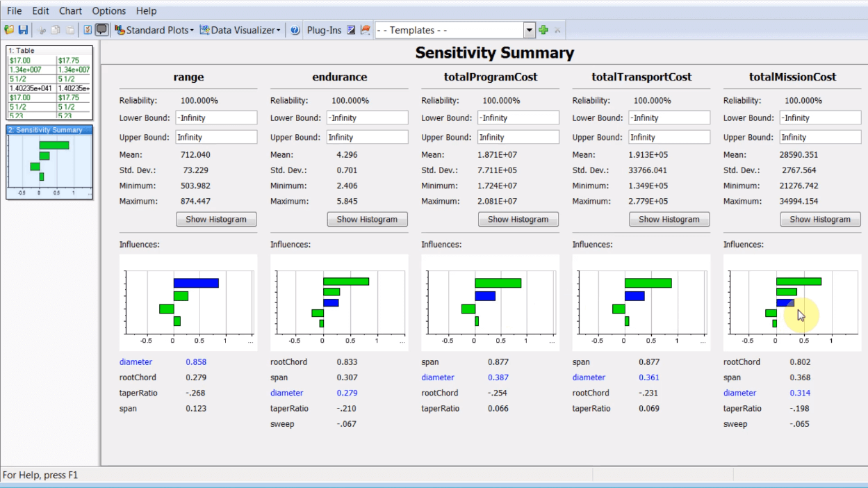This screenshot has height=488, width=868.
Task: Select 'rootChord' label under endurance influences
Action: [288, 362]
